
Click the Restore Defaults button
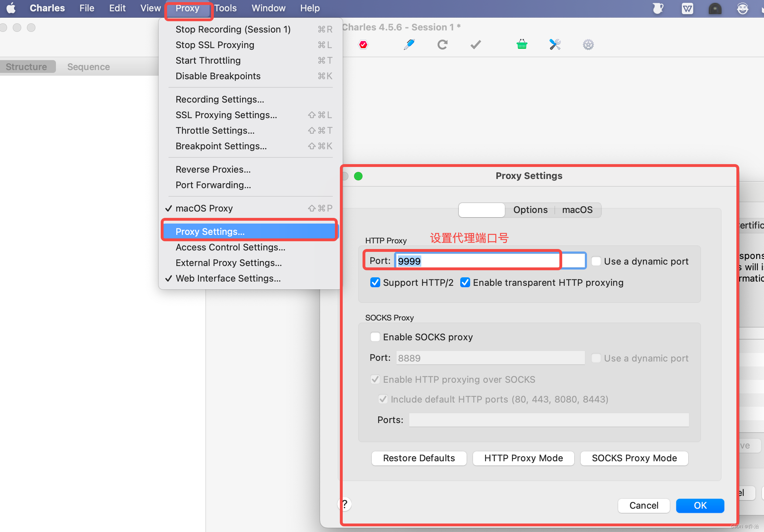[x=419, y=458]
